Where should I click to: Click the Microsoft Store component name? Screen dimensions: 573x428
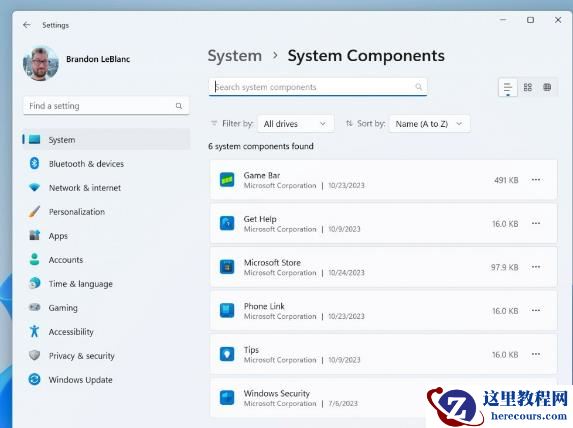click(272, 262)
